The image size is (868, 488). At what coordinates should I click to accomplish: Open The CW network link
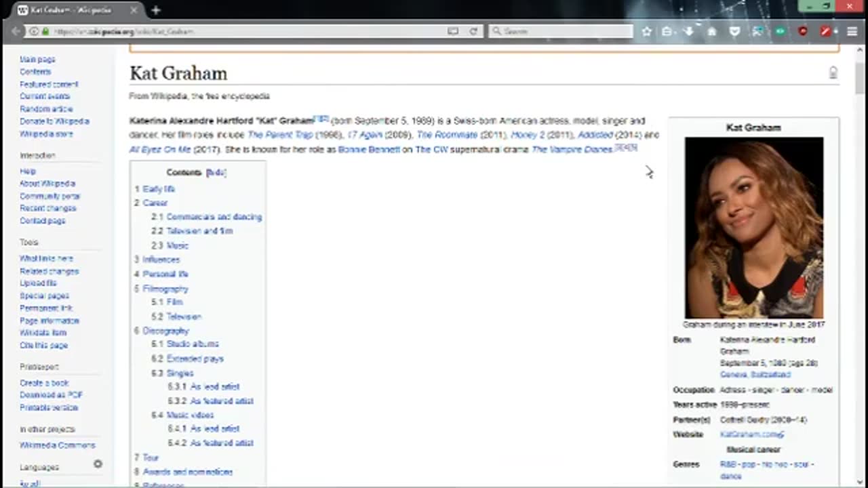pyautogui.click(x=431, y=149)
